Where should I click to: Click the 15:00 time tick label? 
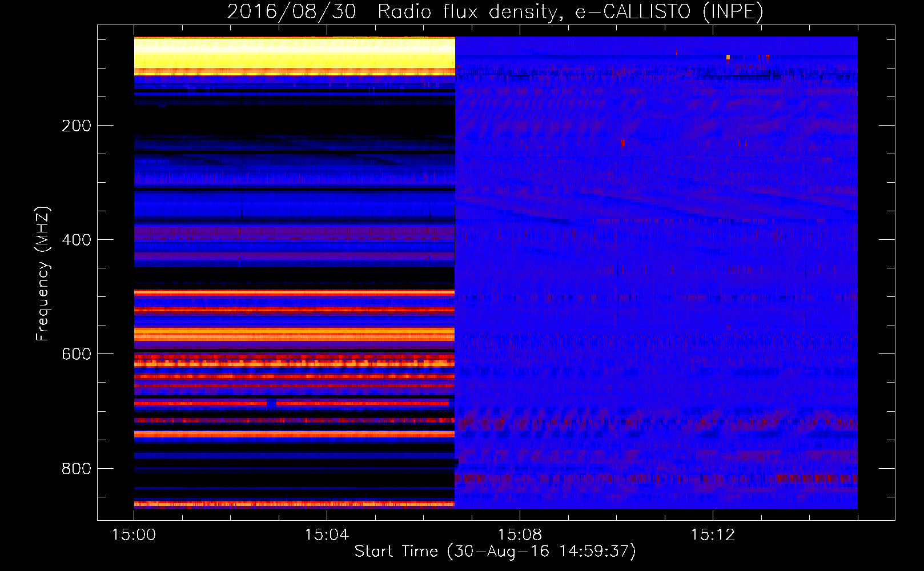134,535
